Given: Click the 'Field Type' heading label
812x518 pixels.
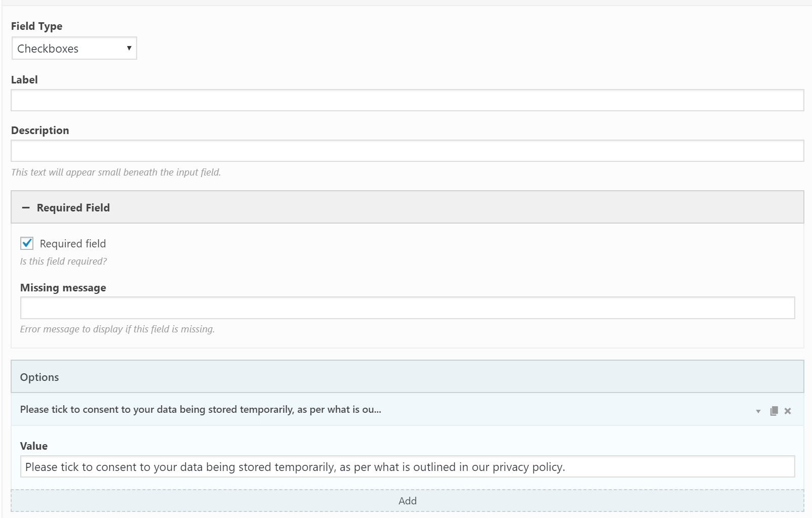Looking at the screenshot, I should [37, 26].
